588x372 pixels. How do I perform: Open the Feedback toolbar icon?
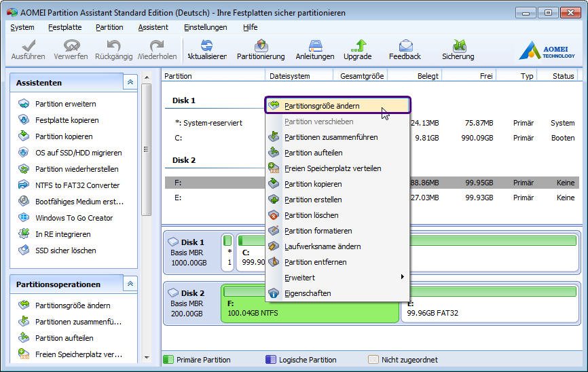tap(406, 45)
